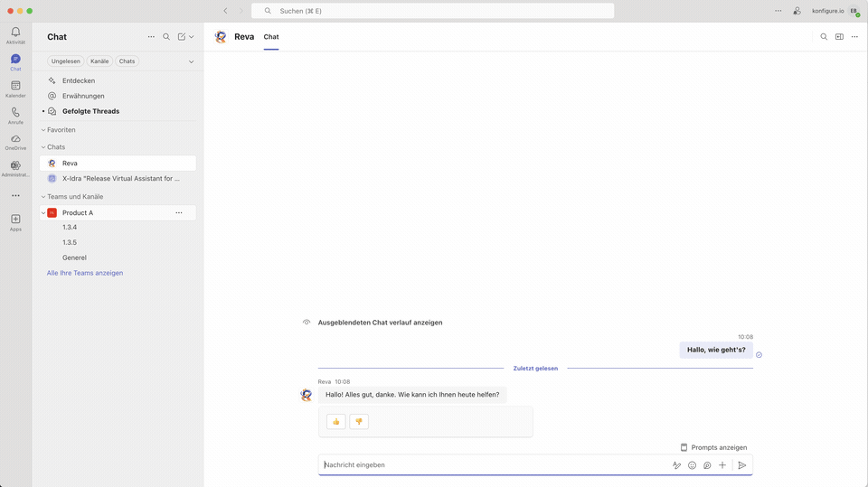Screen dimensions: 868x487
Task: Collapse the Favoriten section
Action: [43, 130]
